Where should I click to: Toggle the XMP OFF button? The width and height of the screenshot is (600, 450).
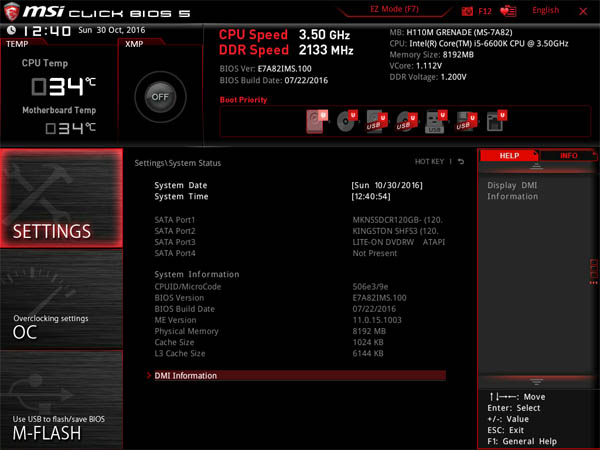(x=160, y=97)
